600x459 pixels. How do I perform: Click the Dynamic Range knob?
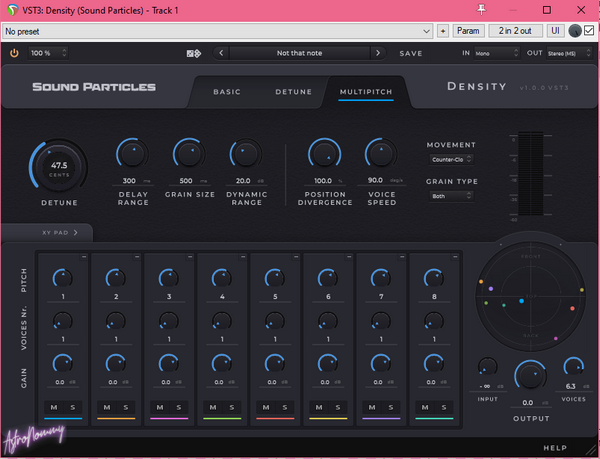click(x=246, y=154)
